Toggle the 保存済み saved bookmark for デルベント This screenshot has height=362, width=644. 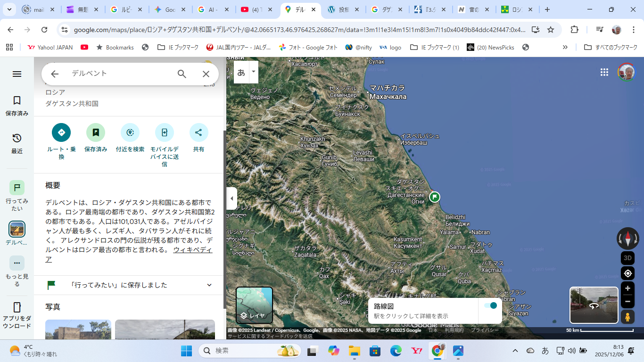(96, 132)
